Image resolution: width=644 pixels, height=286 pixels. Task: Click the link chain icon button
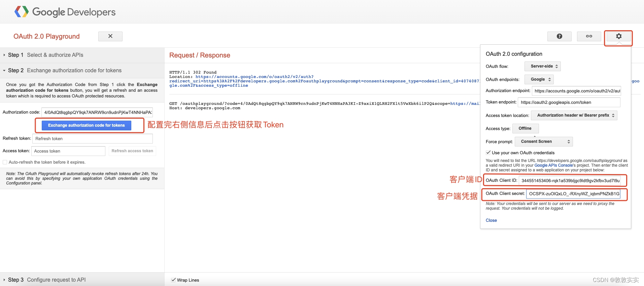click(589, 36)
